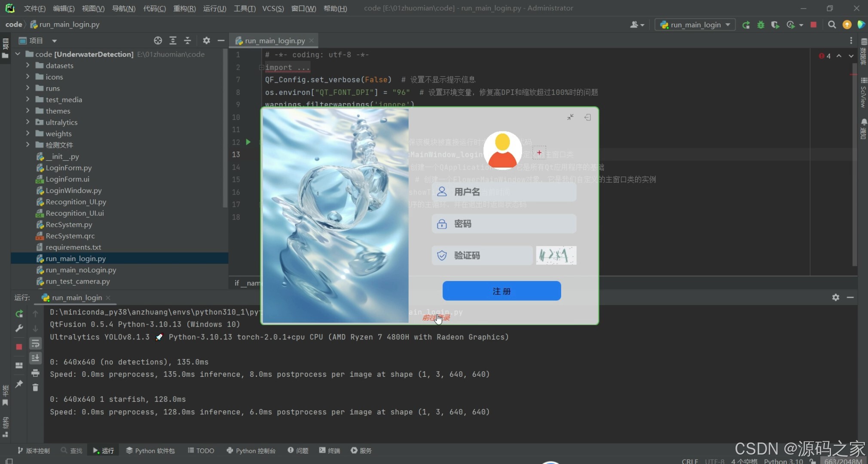Click the Debug bug icon in toolbar
Screen dimensions: 868x464
(761, 25)
